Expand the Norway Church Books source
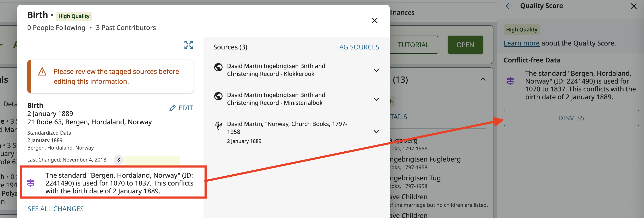This screenshot has height=218, width=644. (376, 132)
